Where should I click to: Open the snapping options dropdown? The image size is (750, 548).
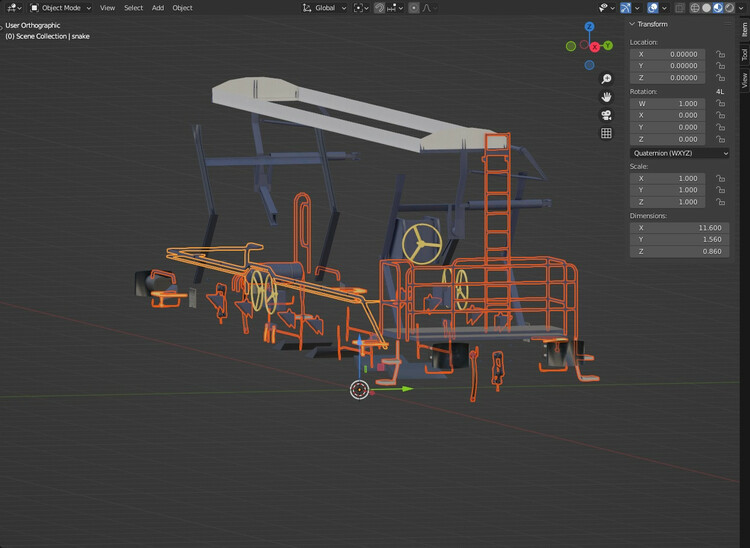pyautogui.click(x=396, y=8)
